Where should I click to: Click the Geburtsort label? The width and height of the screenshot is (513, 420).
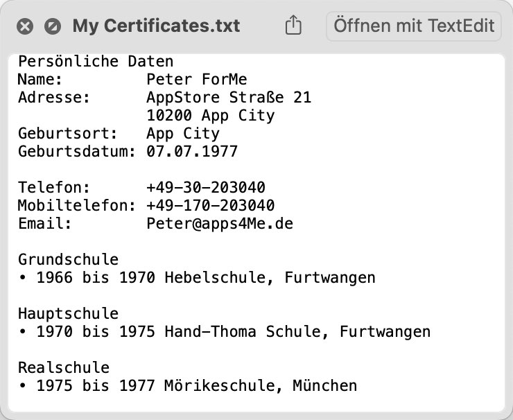tap(68, 134)
